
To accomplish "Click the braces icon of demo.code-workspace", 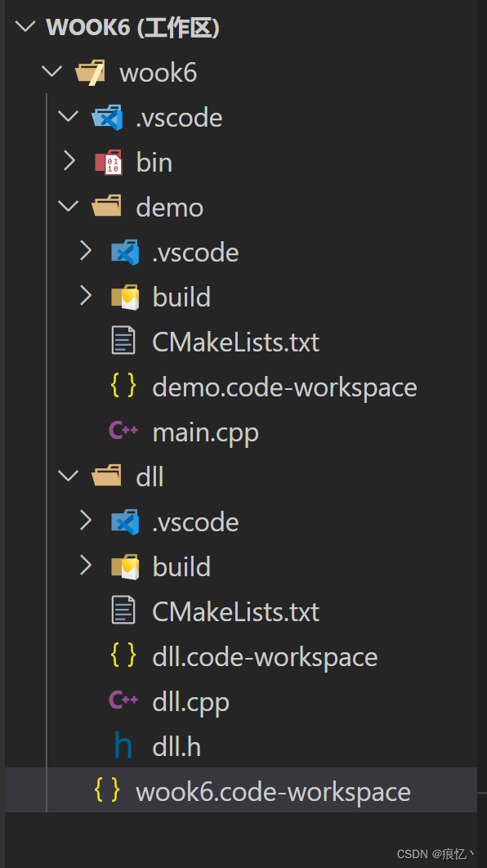I will tap(123, 386).
